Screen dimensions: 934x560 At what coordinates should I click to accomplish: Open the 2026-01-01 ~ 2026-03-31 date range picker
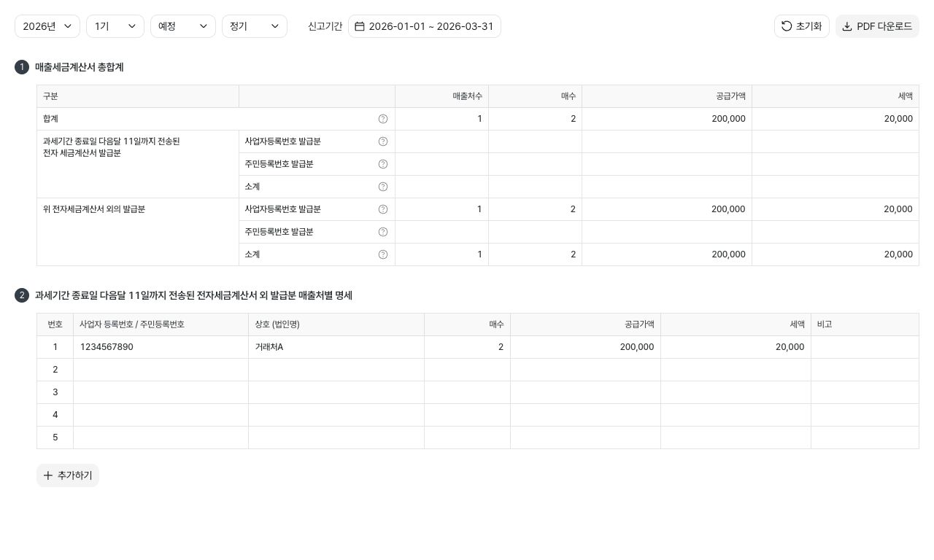point(425,26)
